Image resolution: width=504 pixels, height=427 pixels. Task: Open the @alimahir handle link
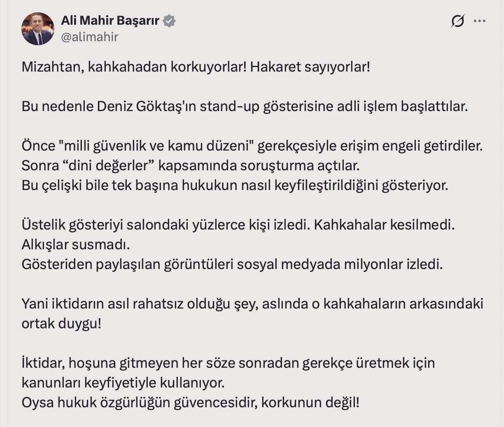pos(89,37)
